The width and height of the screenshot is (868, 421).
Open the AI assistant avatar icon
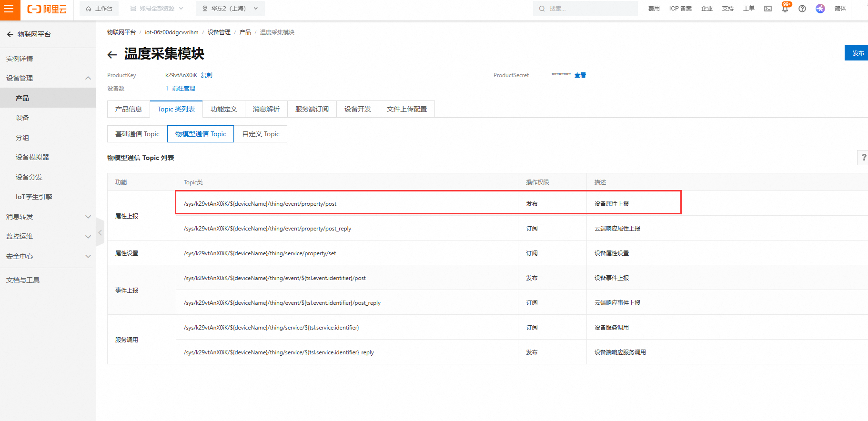(820, 9)
